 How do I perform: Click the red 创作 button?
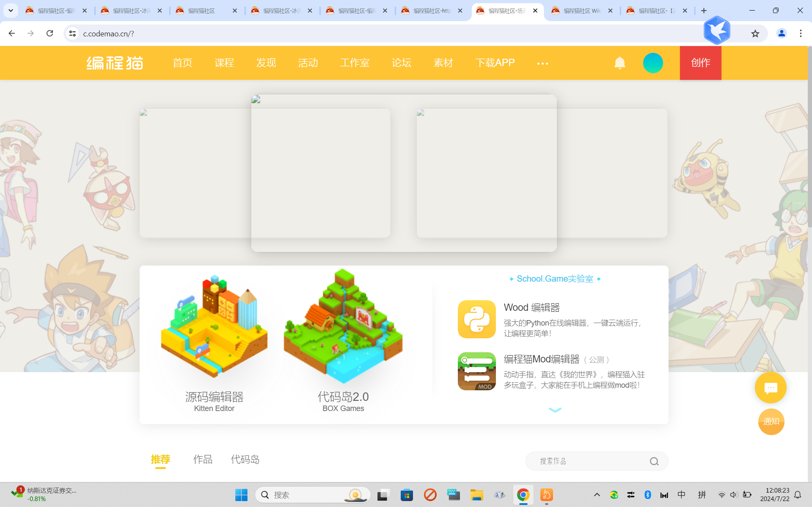coord(700,63)
